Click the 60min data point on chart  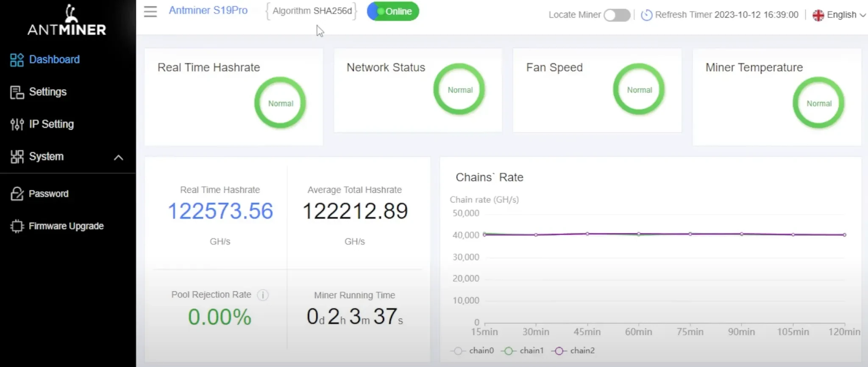click(x=639, y=234)
